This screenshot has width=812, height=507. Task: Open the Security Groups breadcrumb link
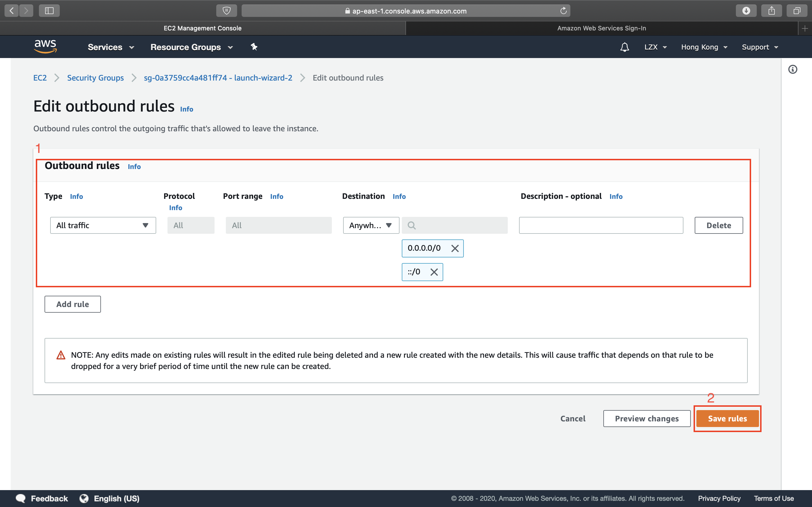click(95, 78)
